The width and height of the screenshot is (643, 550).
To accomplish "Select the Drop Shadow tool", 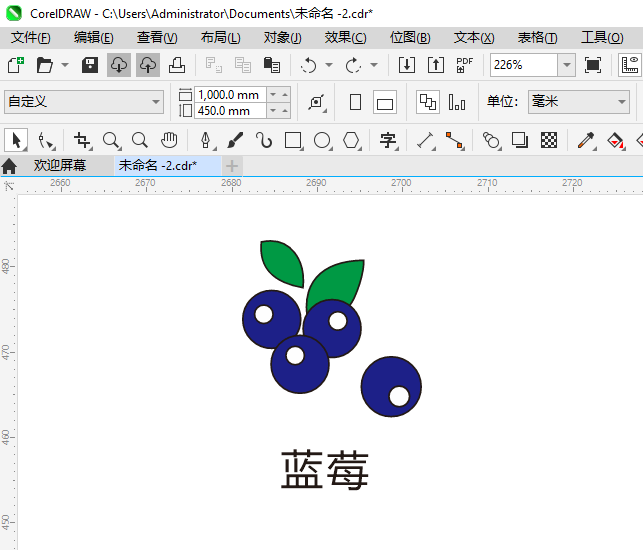I will click(x=520, y=141).
